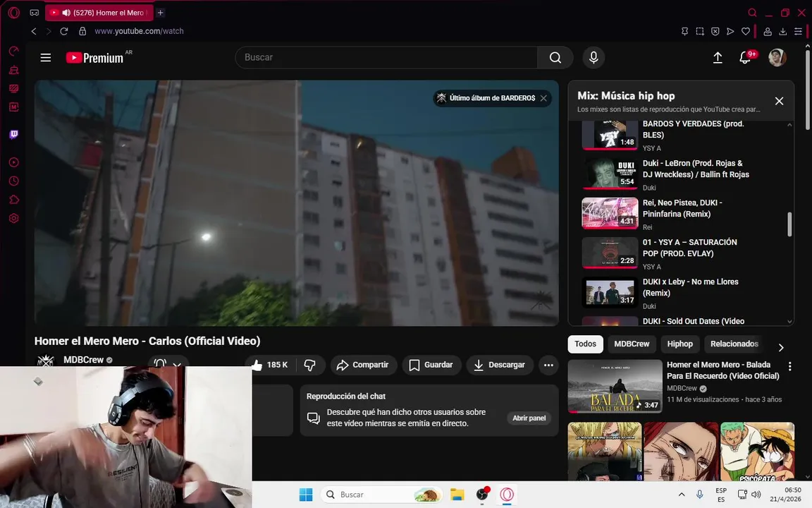This screenshot has height=508, width=812.
Task: Open volume control in system tray
Action: [x=756, y=495]
